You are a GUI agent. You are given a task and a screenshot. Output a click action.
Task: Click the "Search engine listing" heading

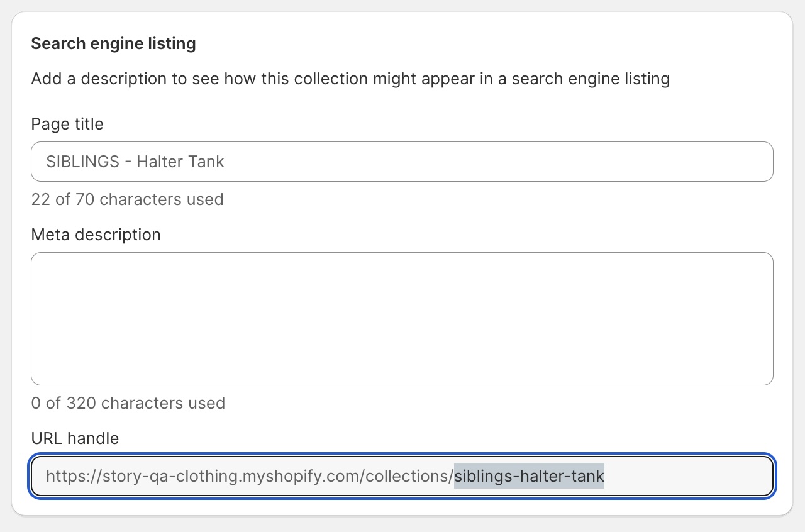pos(113,43)
